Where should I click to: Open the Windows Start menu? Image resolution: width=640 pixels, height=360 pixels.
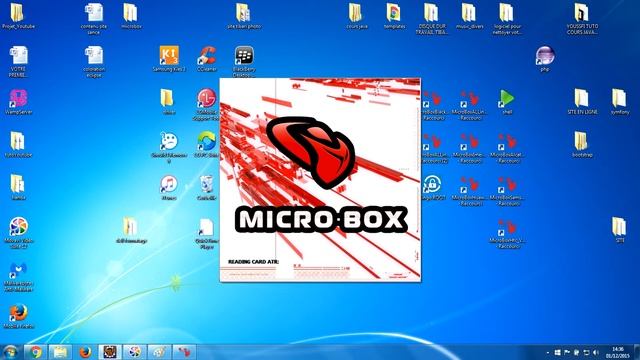pyautogui.click(x=10, y=352)
